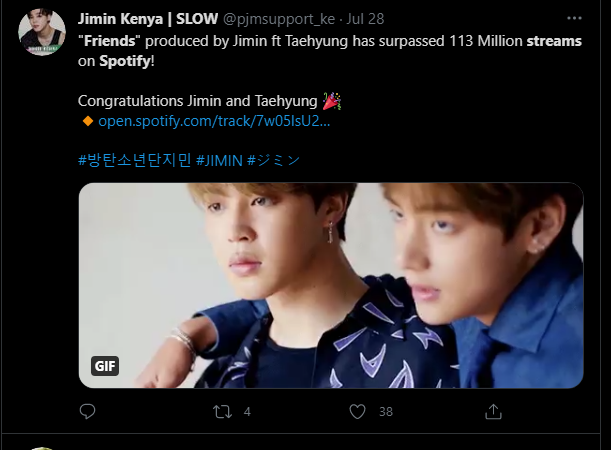611x450 pixels.
Task: Reply to the Jimin Kenya tweet
Action: pos(88,411)
